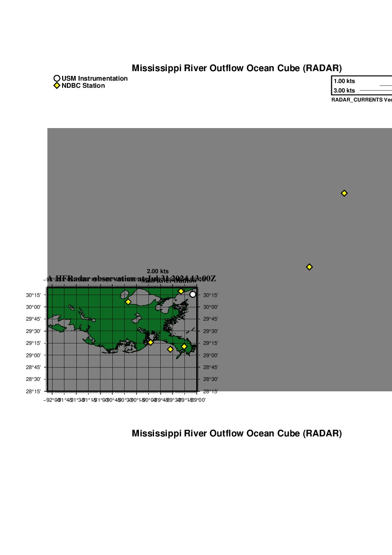Screen dimensions: 392x555
Task: Click the RADAR_CURRENTS vector legend caption
Action: click(x=361, y=100)
